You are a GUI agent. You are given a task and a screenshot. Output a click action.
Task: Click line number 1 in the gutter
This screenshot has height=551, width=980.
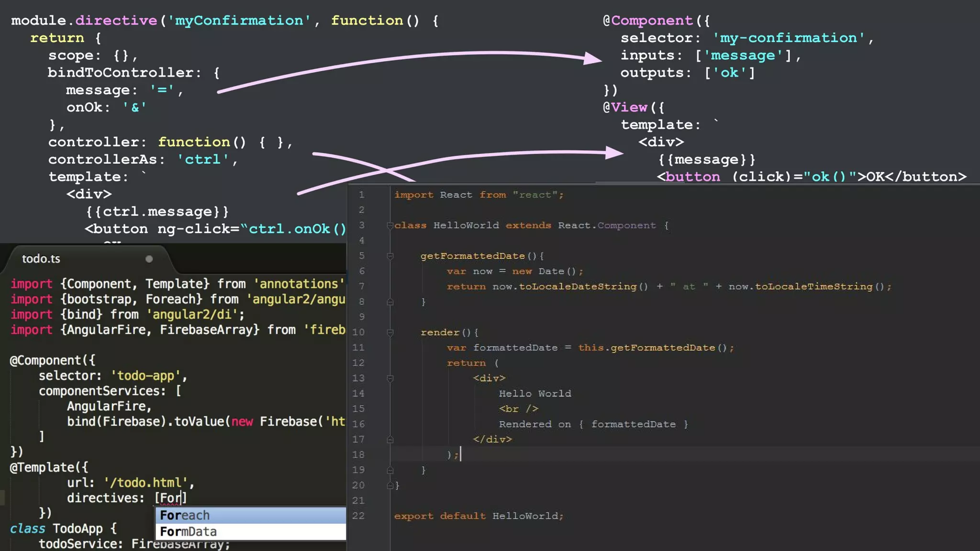tap(362, 195)
